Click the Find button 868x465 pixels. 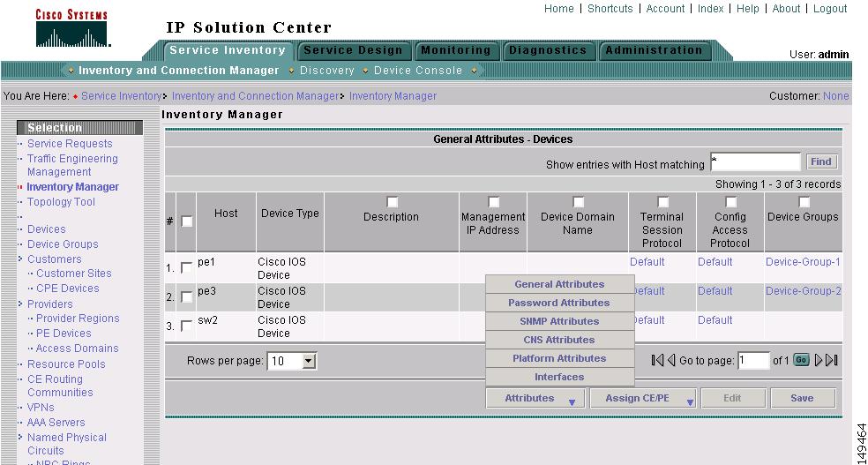click(x=821, y=161)
